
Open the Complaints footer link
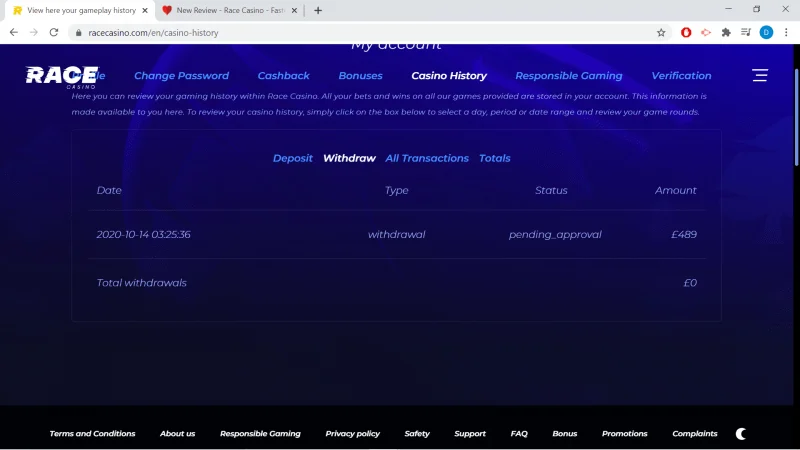(694, 434)
